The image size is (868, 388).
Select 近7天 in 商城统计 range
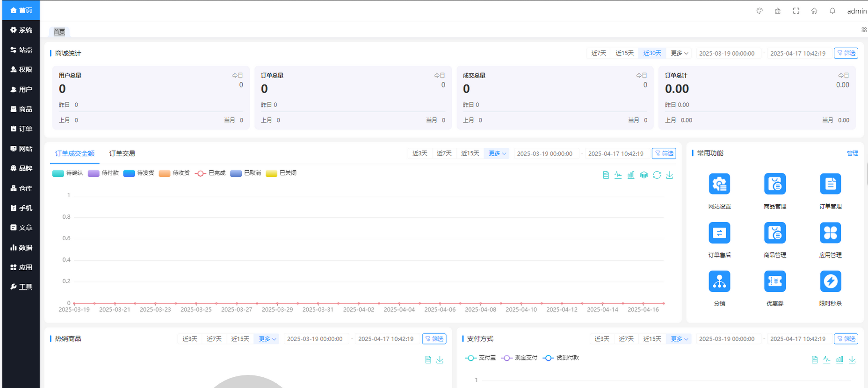(x=599, y=53)
